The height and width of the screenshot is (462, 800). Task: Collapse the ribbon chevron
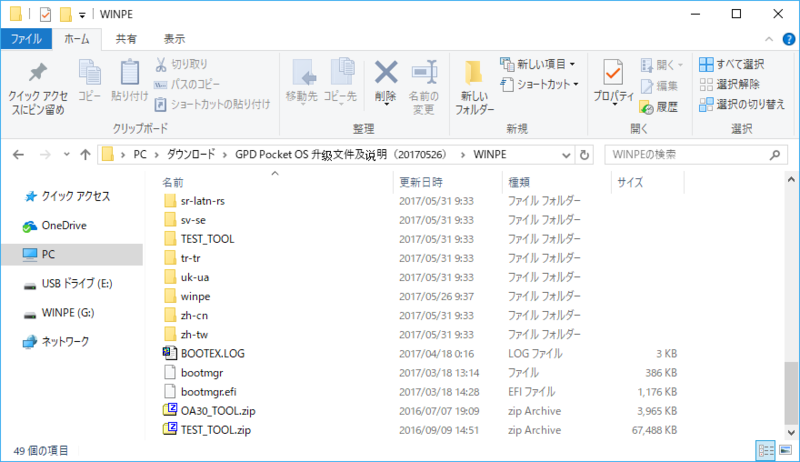click(x=769, y=39)
